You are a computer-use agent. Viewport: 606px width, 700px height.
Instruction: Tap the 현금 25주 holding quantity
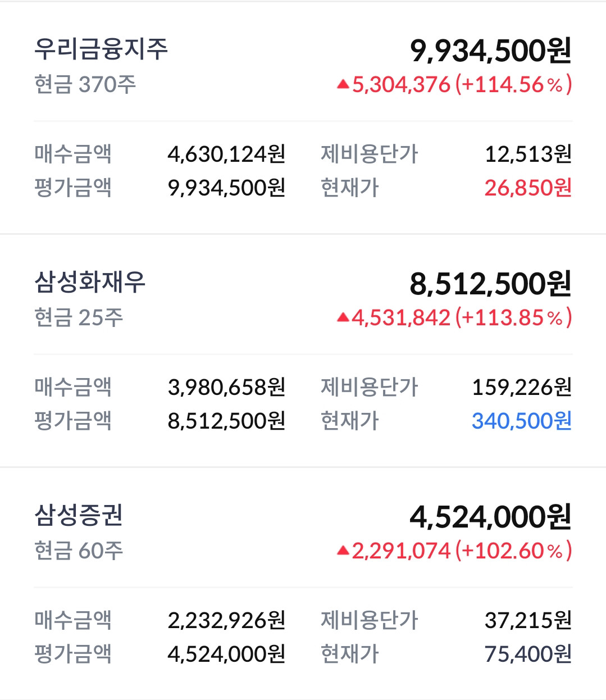pyautogui.click(x=79, y=318)
